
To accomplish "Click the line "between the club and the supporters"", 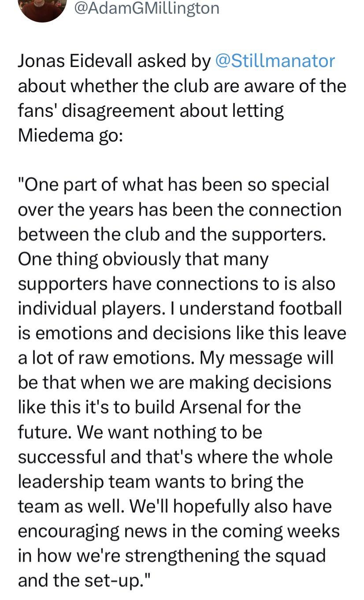I will tap(172, 234).
